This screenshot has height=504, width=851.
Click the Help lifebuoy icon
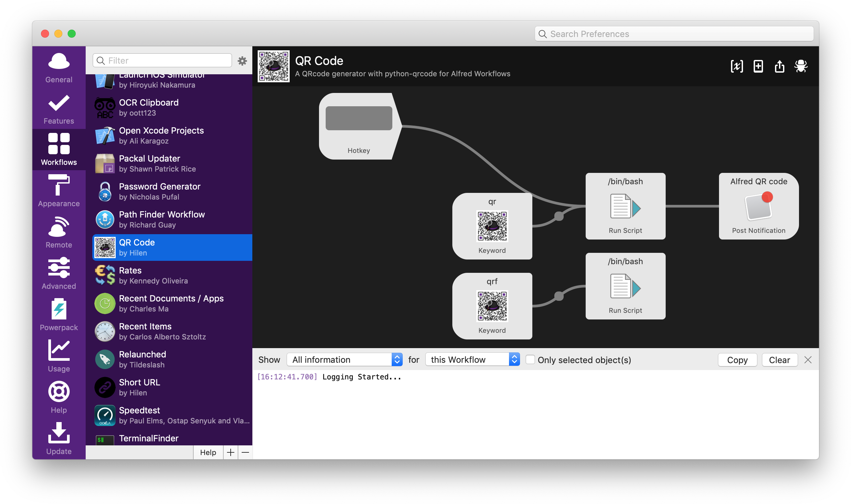pos(59,392)
